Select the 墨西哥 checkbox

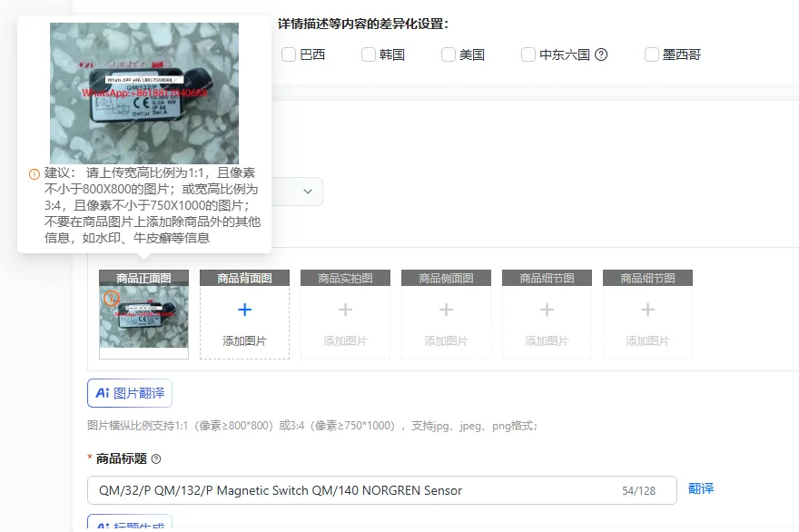[x=651, y=54]
